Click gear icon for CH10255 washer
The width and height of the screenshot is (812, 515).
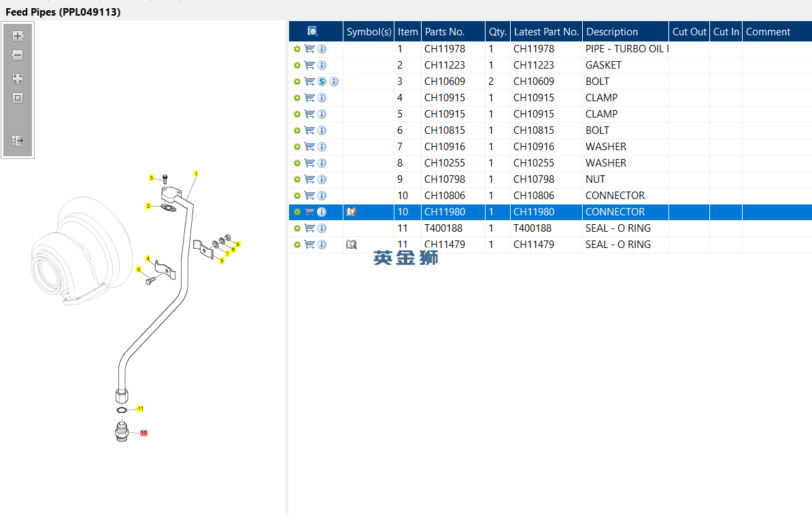click(297, 163)
